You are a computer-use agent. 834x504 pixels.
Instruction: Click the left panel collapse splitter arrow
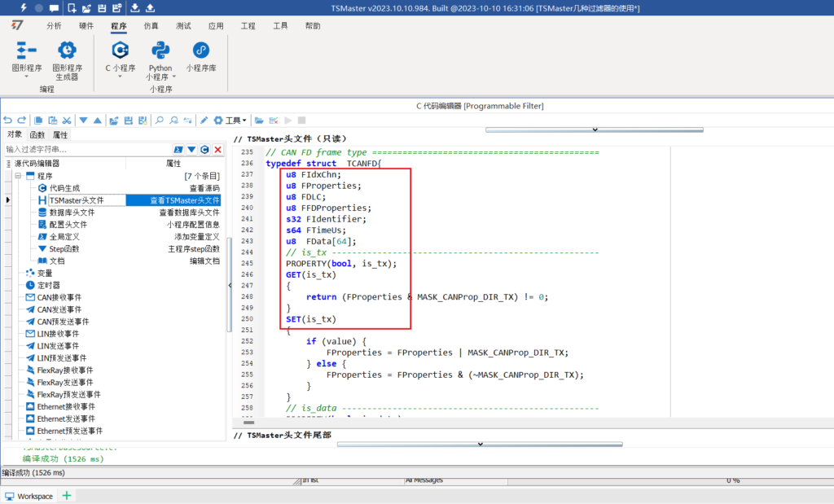coord(230,285)
